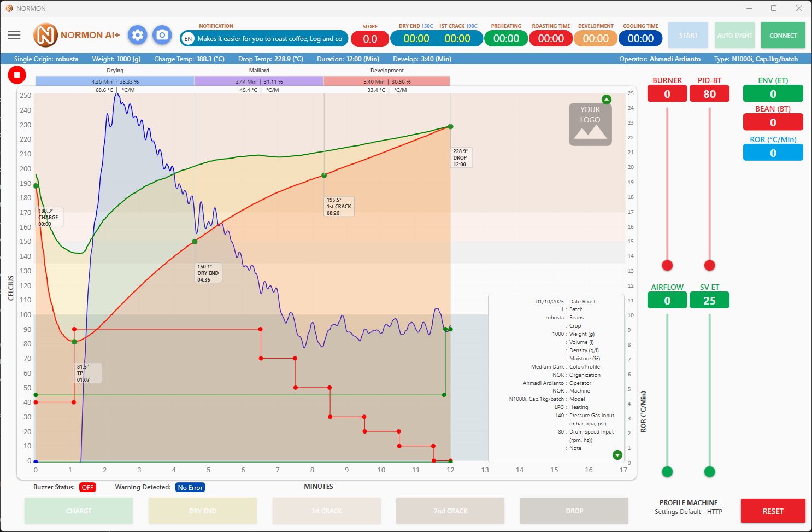The width and height of the screenshot is (812, 532).
Task: Select the Maillard phase bar
Action: (x=259, y=81)
